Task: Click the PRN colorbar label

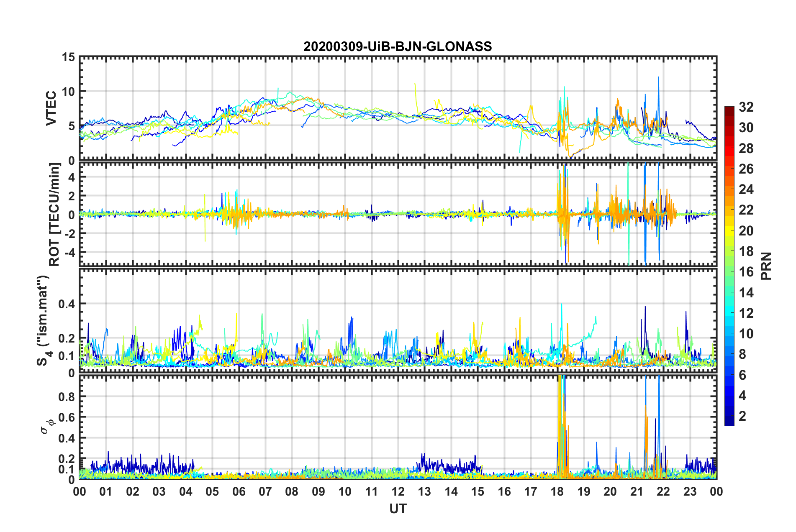Action: (x=766, y=266)
